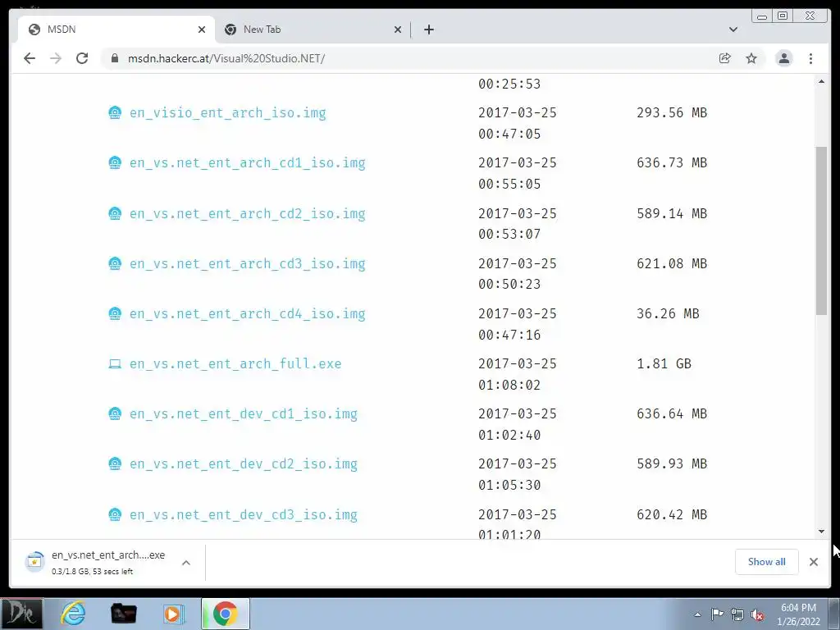Switch to the New Tab tab
Viewport: 840px width, 630px height.
point(313,30)
